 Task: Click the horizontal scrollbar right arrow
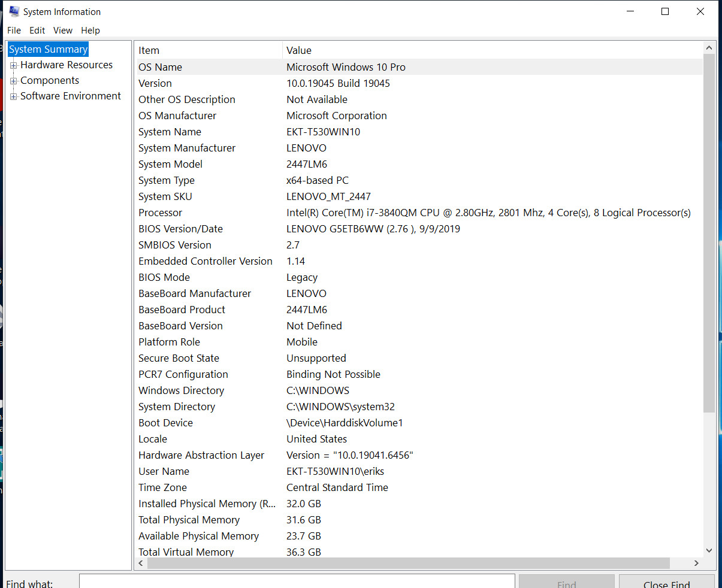click(696, 563)
